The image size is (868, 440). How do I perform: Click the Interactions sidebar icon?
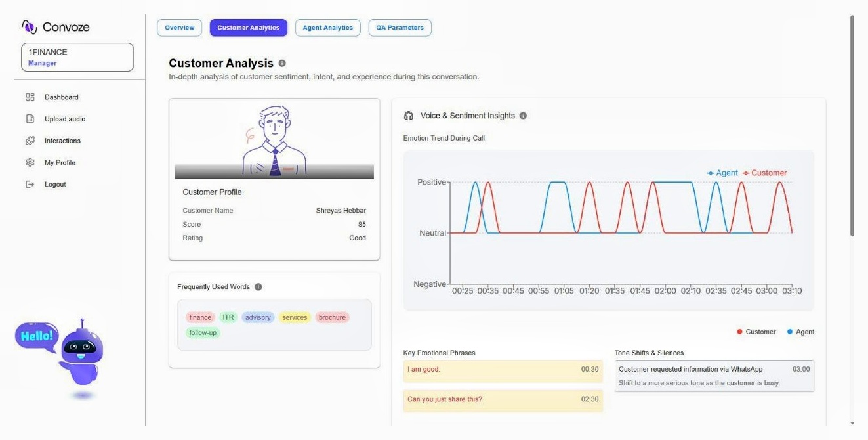click(x=30, y=141)
